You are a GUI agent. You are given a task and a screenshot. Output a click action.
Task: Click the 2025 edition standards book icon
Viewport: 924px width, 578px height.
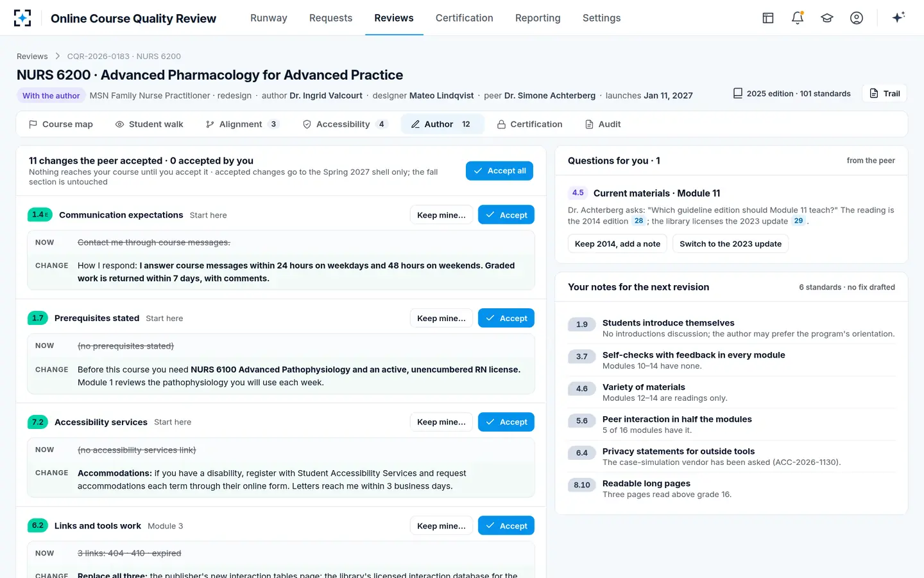point(738,93)
